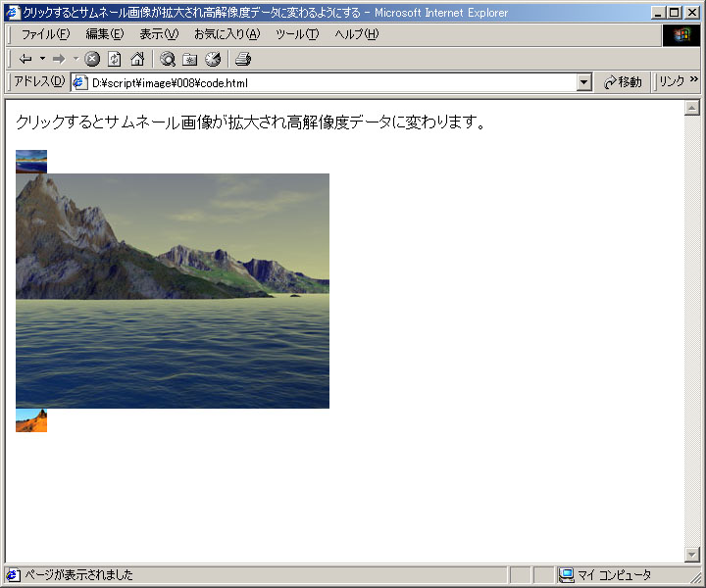Click the page icon in the address bar
The height and width of the screenshot is (588, 706).
coord(80,82)
